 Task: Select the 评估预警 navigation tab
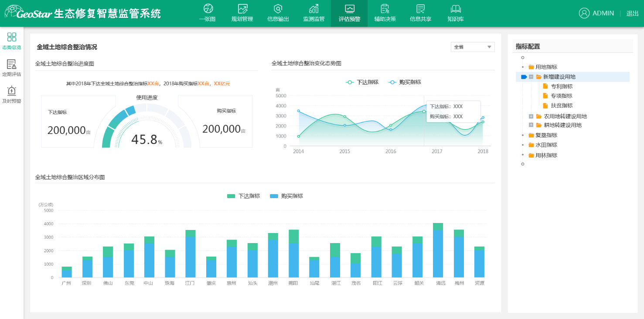coord(349,13)
